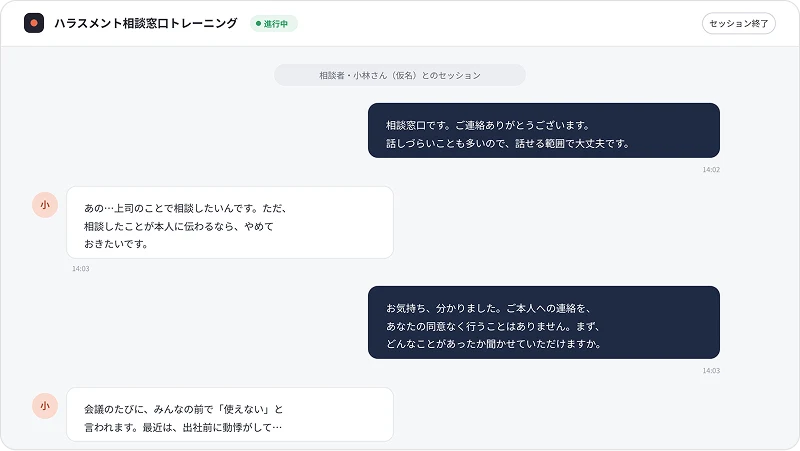Click the 14:03 timestamp under counselor reply
This screenshot has height=451, width=800.
pos(711,370)
